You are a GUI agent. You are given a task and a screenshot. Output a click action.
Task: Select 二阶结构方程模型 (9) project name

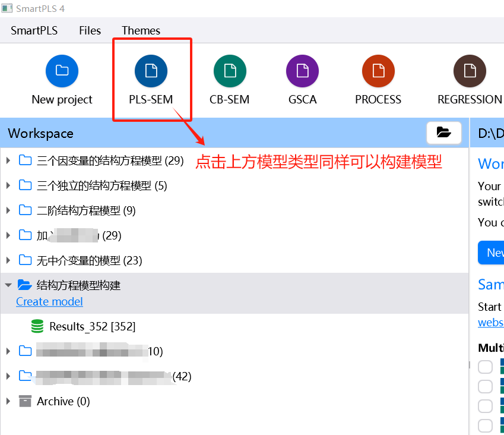pos(86,210)
